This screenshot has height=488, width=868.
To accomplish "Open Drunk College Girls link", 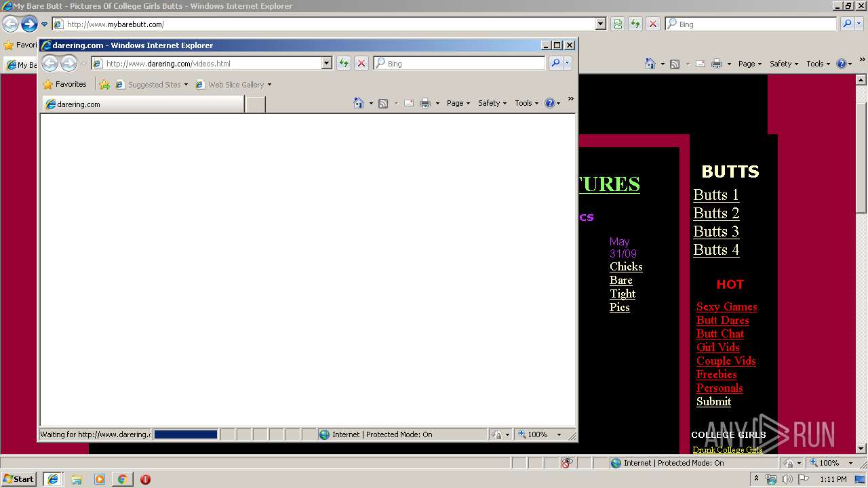I will point(728,450).
